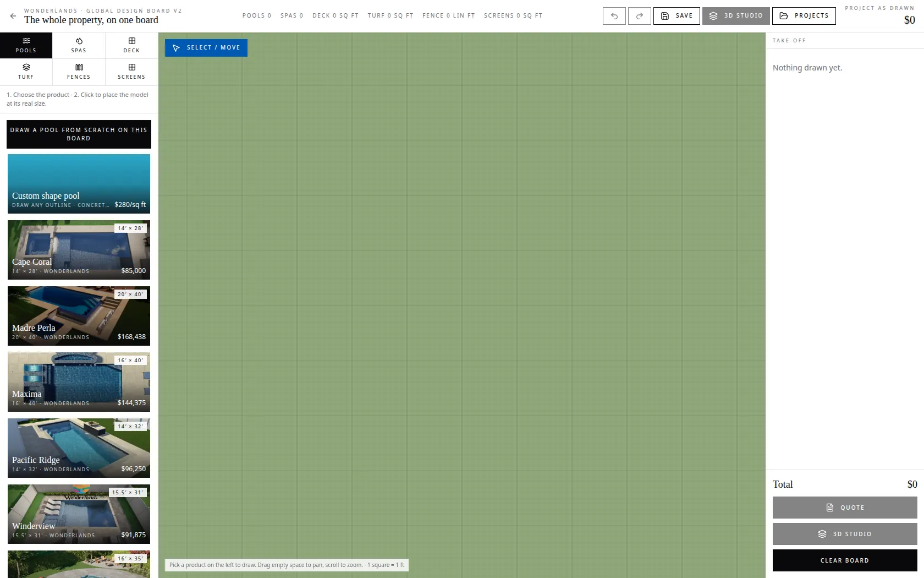Pick the Madre Perla pool model
This screenshot has height=578, width=924.
79,316
